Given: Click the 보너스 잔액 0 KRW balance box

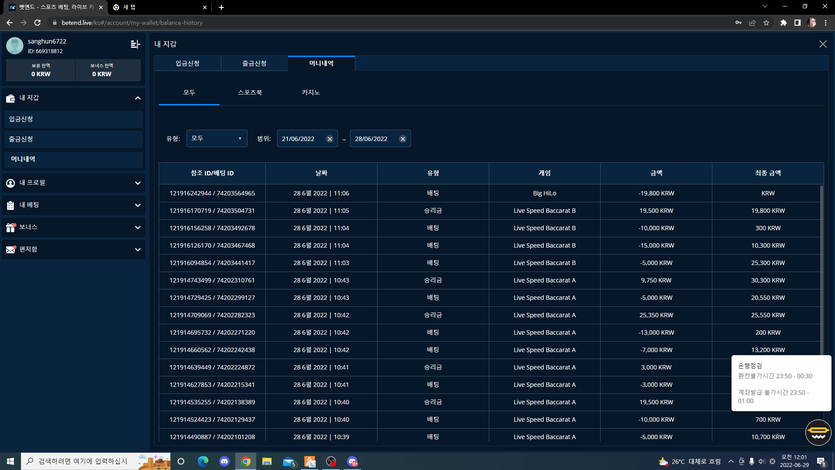Looking at the screenshot, I should [109, 70].
